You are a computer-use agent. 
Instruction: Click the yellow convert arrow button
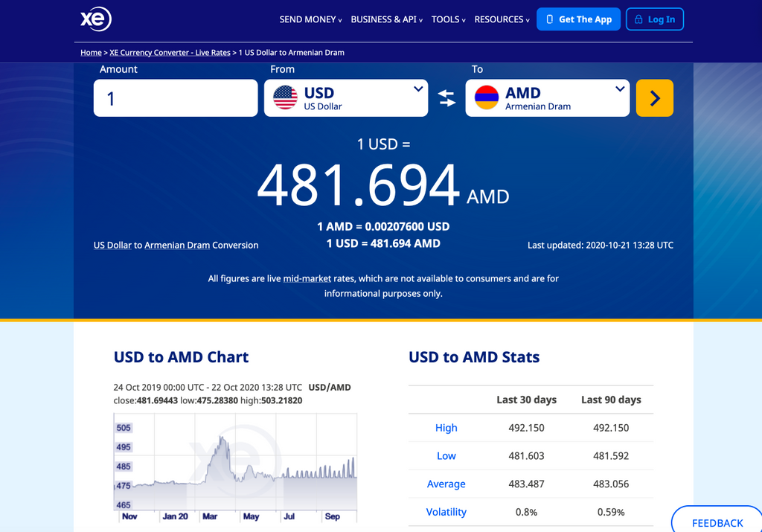(x=655, y=98)
